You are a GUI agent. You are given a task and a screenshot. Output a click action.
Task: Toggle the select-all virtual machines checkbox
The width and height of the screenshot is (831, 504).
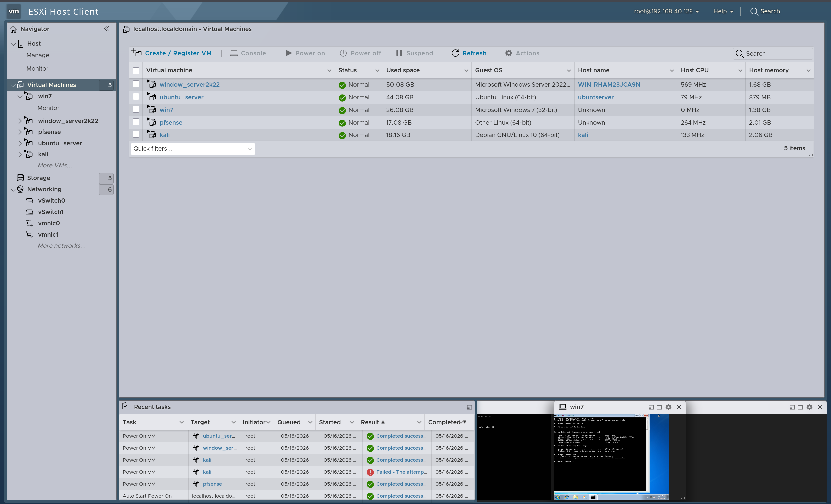click(136, 71)
